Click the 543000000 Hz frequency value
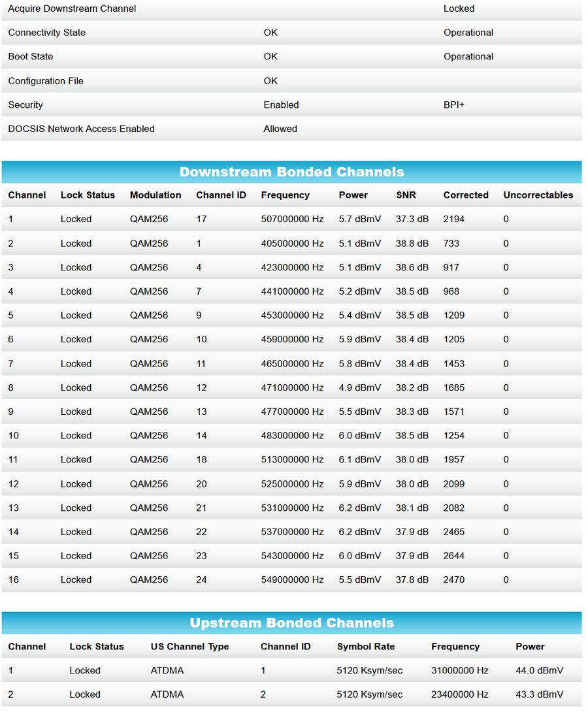Screen dimensions: 588x716 point(292,556)
